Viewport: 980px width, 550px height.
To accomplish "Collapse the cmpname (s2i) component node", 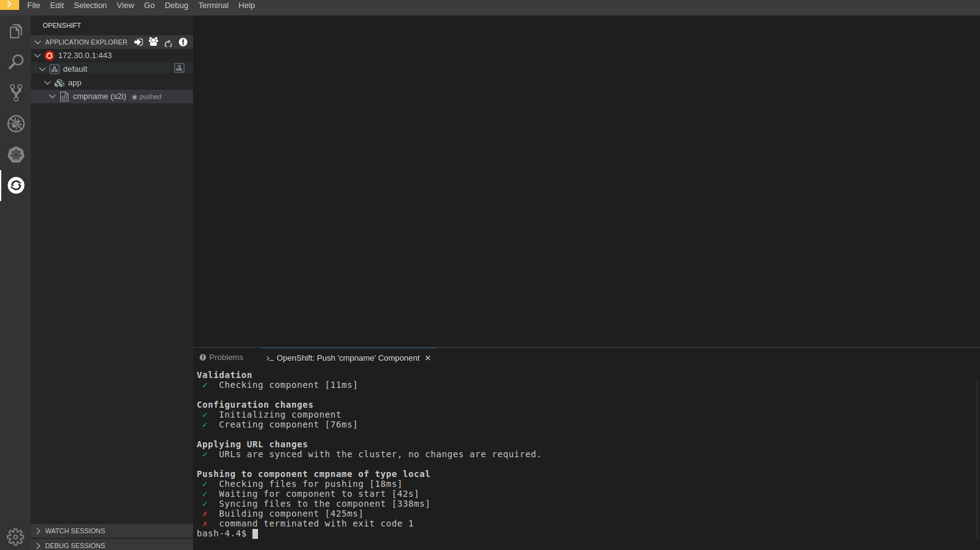I will coord(53,97).
